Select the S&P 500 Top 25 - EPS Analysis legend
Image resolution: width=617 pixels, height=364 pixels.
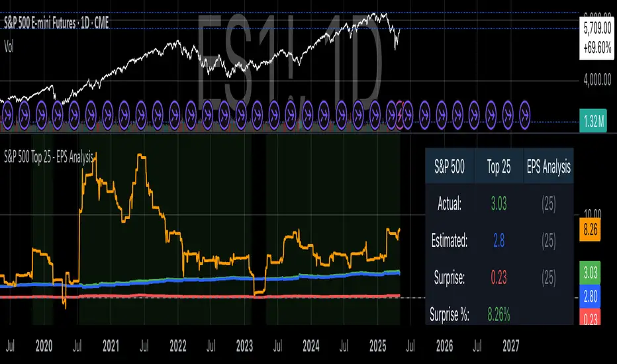pos(48,157)
